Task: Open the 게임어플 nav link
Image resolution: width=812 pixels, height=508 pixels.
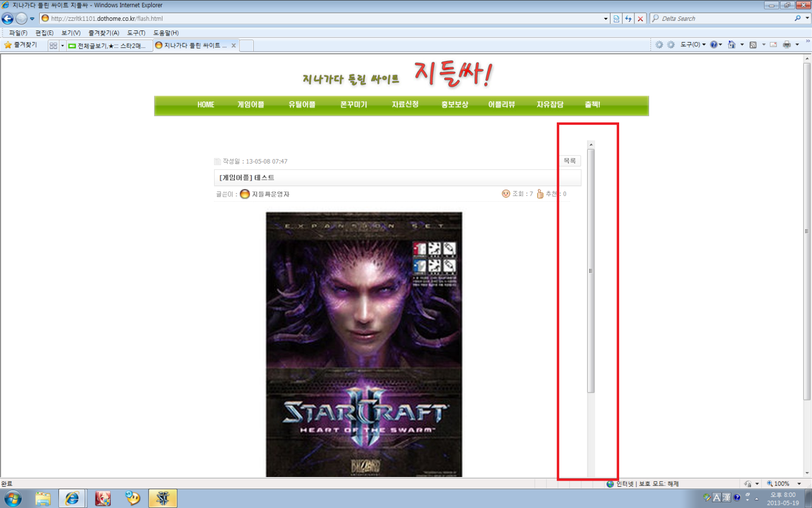Action: (x=251, y=105)
